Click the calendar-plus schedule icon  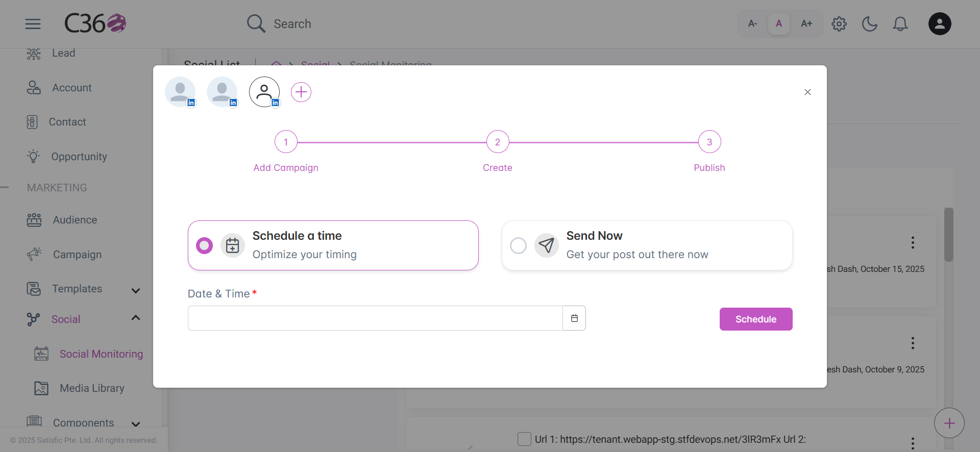233,245
